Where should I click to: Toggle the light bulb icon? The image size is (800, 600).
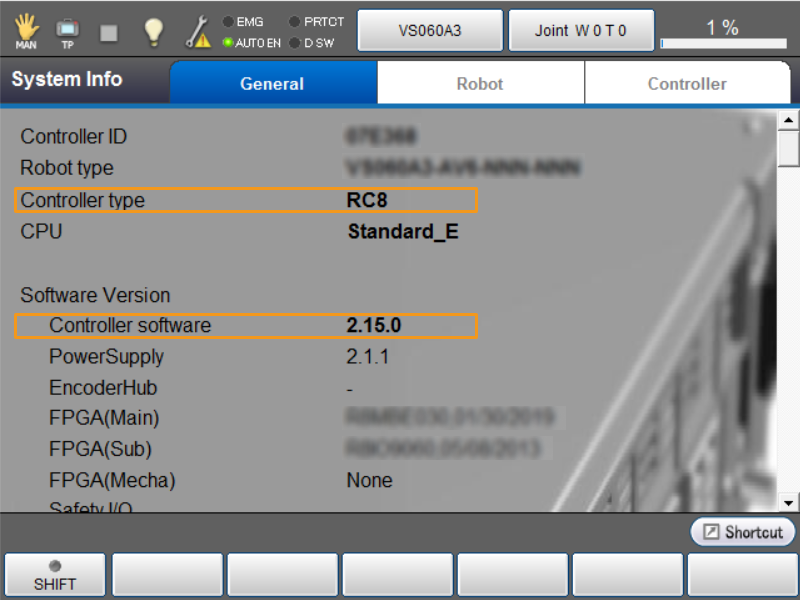click(153, 32)
